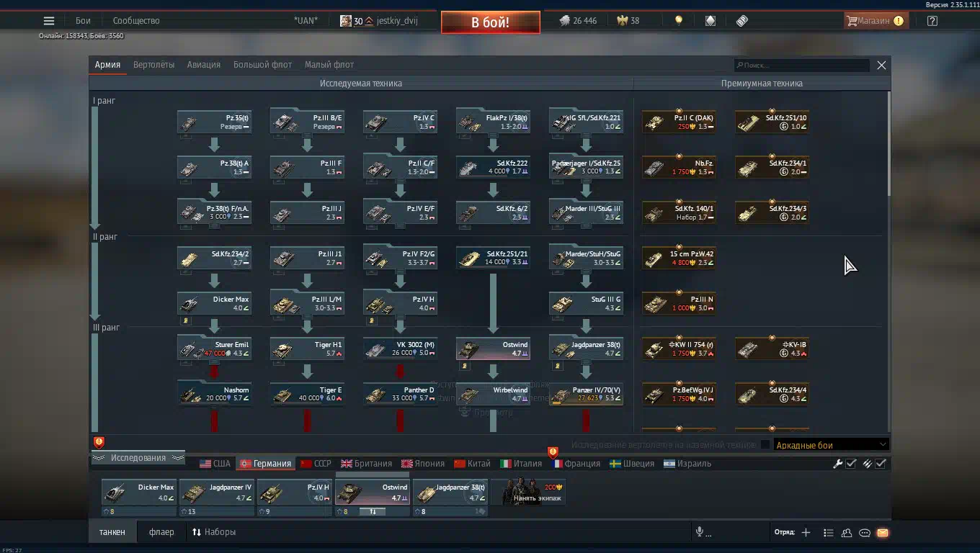The image size is (980, 553).
Task: Select the Tiger H1 vehicle card
Action: point(307,349)
